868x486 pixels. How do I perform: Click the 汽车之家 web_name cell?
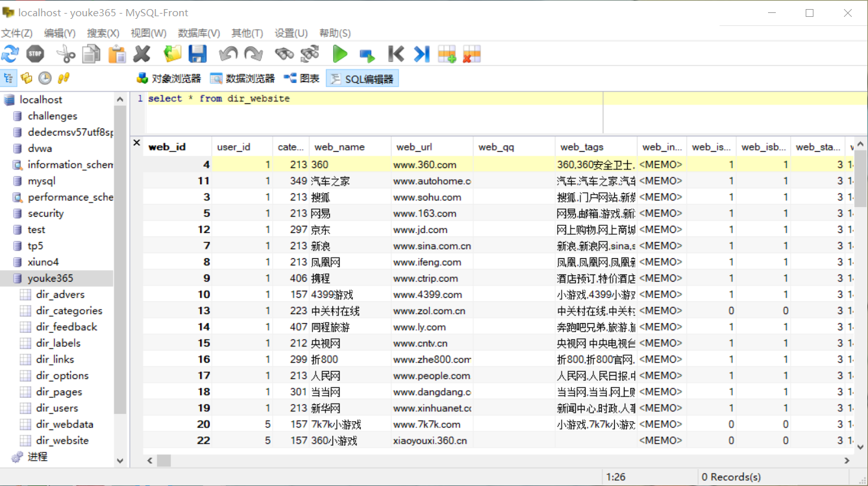[349, 181]
